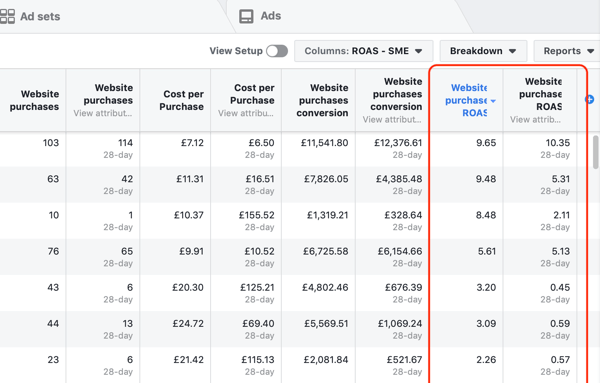Click the Ads tab monitor icon
Image resolution: width=600 pixels, height=383 pixels.
(246, 16)
